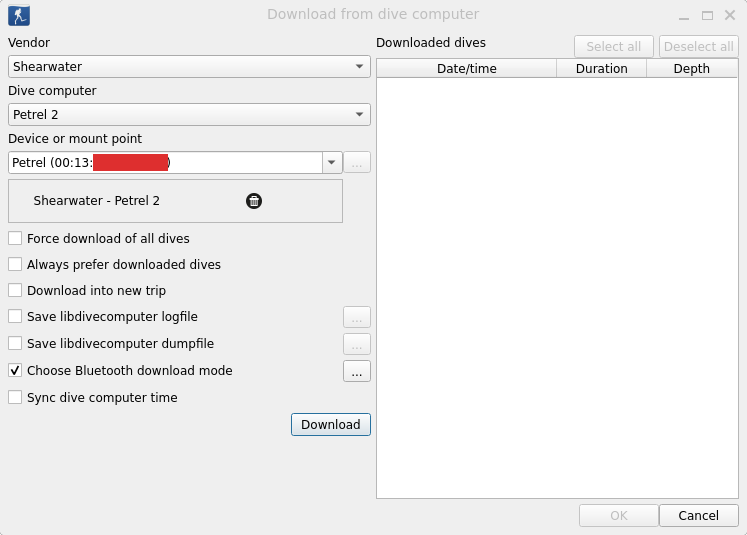
Task: Close the download dialog window
Action: tap(730, 15)
